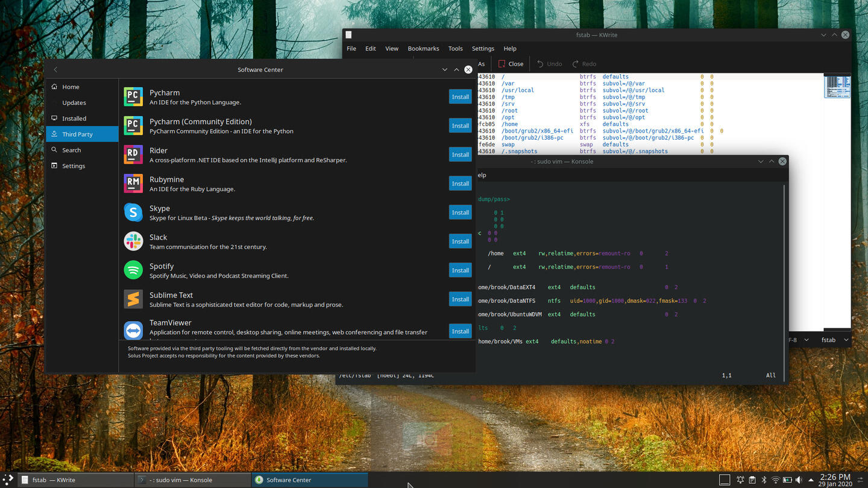The width and height of the screenshot is (868, 488).
Task: Install Skype
Action: click(x=460, y=212)
